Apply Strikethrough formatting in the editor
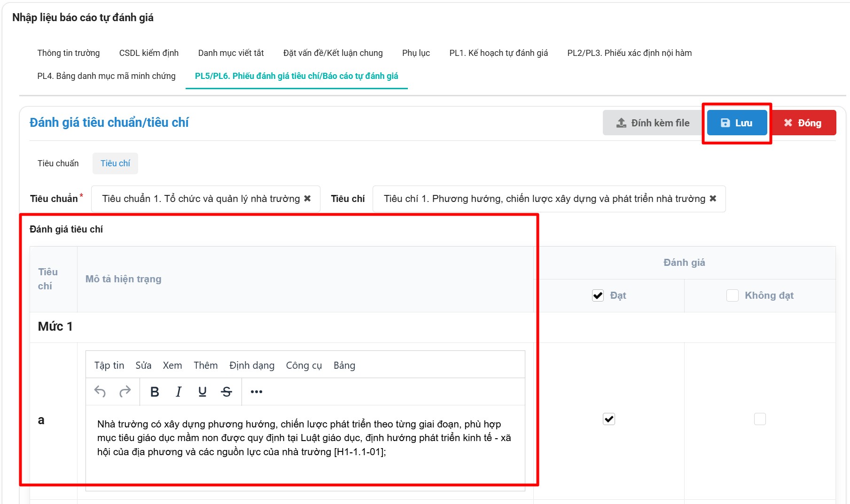Screen dimensions: 850x504 [226, 391]
